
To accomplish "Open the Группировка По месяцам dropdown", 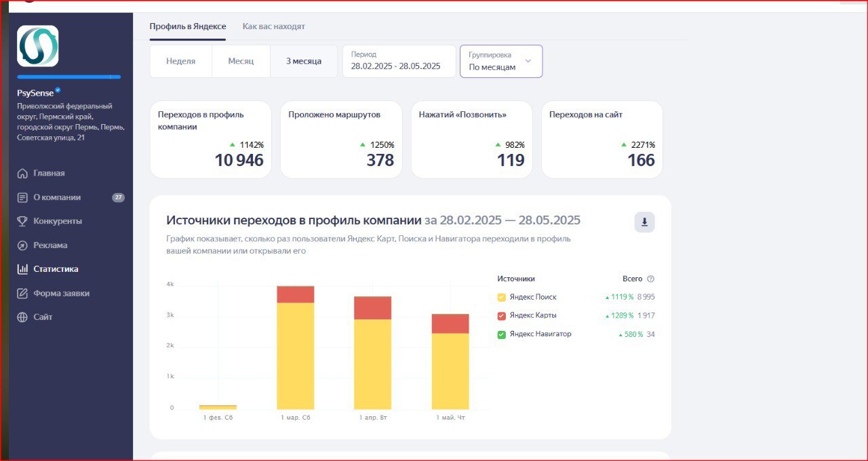I will coord(501,61).
